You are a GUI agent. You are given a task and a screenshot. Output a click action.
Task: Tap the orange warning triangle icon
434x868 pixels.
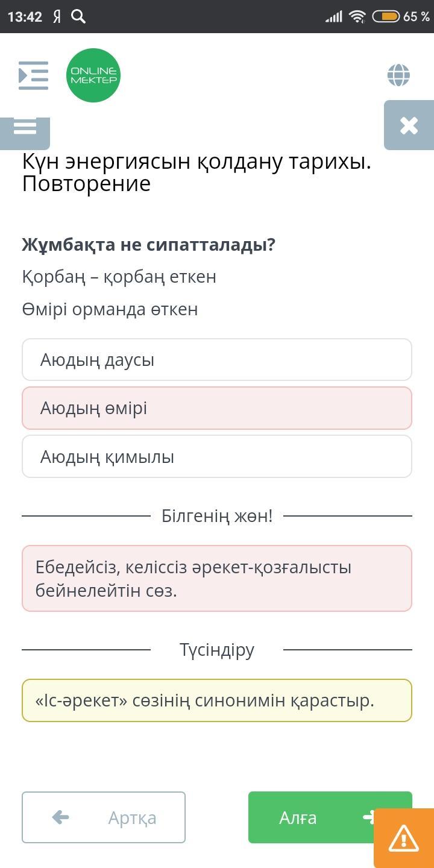pos(403,837)
